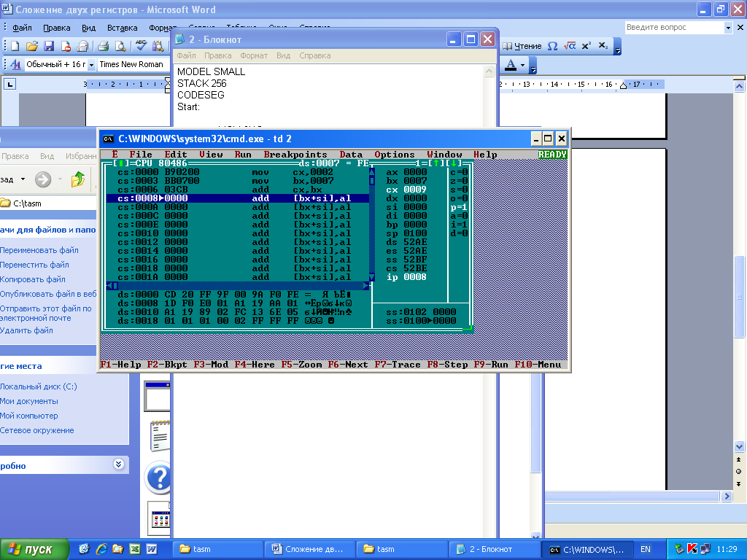This screenshot has height=560, width=747.
Task: Click the Word vertical scrollbar up arrow
Action: pos(739,86)
